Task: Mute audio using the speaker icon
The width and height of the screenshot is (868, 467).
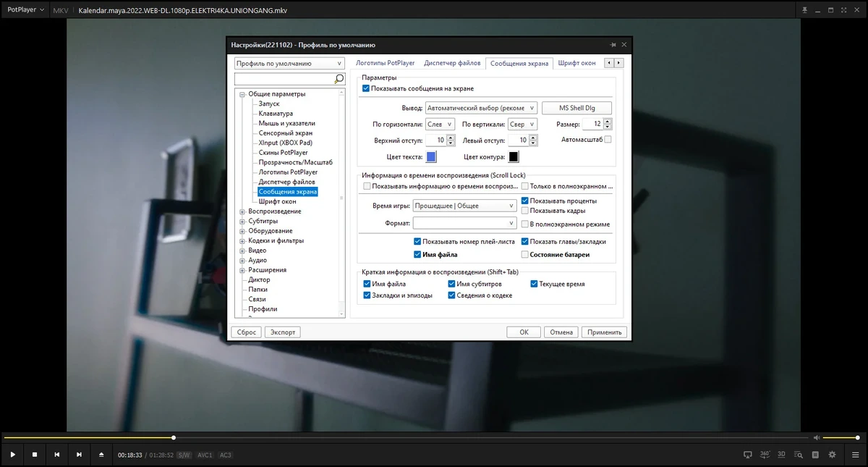Action: [817, 437]
